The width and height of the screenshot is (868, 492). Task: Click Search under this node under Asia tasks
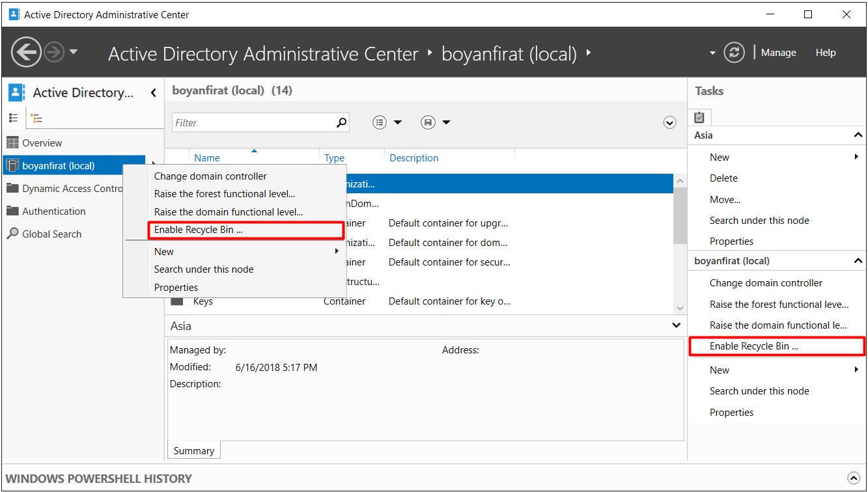pos(759,221)
